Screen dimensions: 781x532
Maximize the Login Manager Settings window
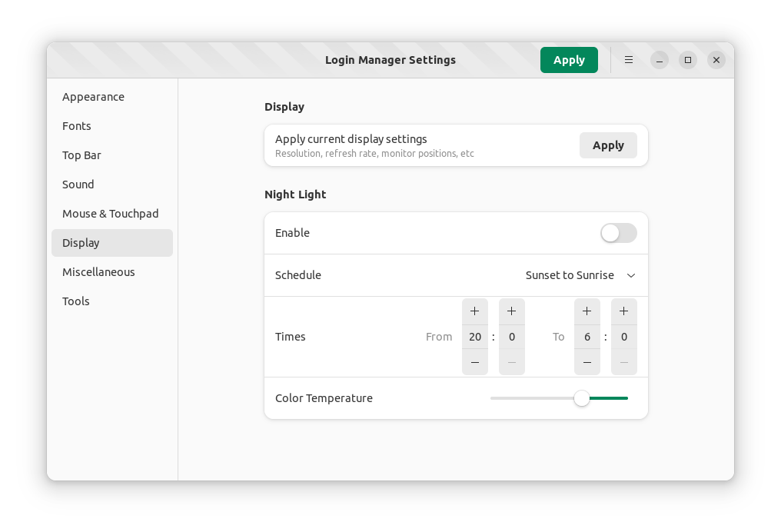point(688,60)
